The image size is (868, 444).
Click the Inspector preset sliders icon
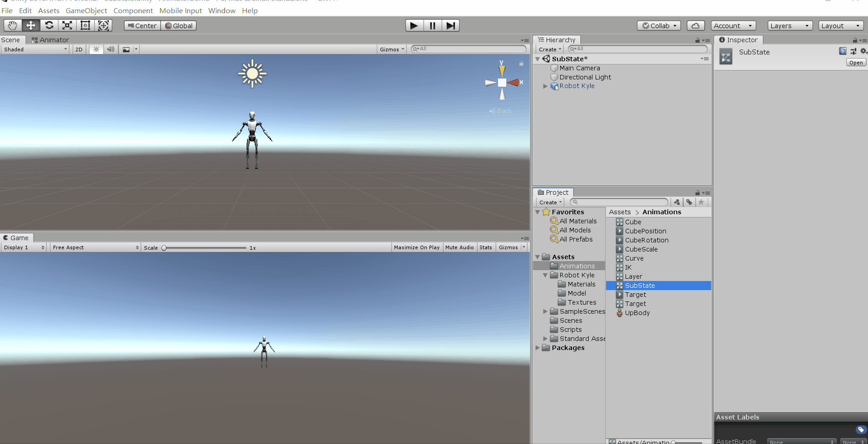pyautogui.click(x=853, y=51)
